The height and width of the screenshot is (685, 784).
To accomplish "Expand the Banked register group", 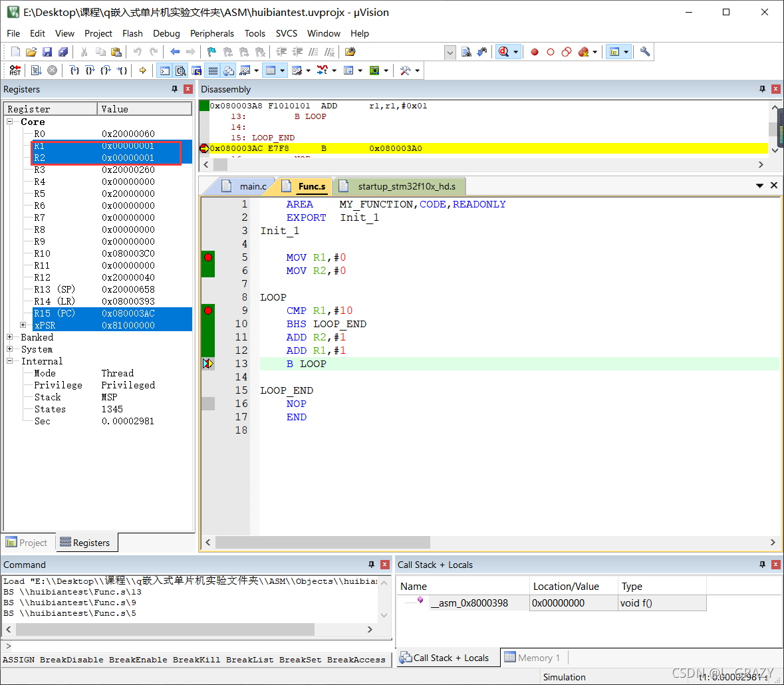I will point(9,337).
